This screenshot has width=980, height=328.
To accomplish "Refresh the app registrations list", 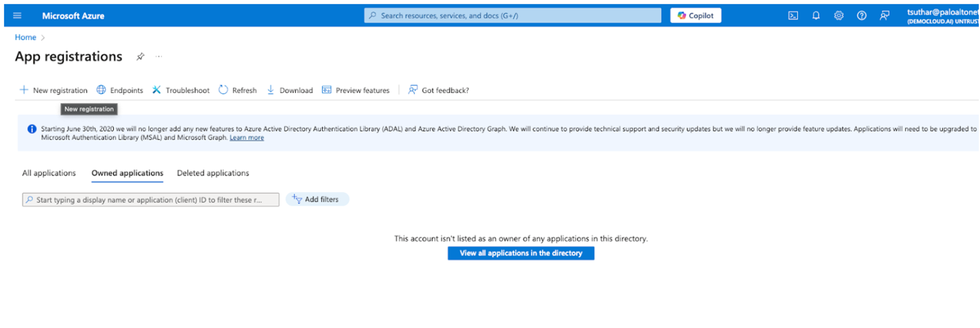I will tap(238, 90).
